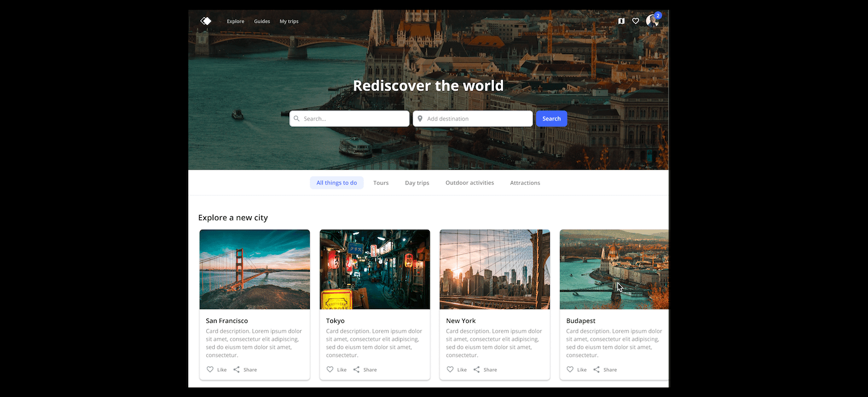Share the San Francisco card
The width and height of the screenshot is (868, 397).
coord(245,370)
